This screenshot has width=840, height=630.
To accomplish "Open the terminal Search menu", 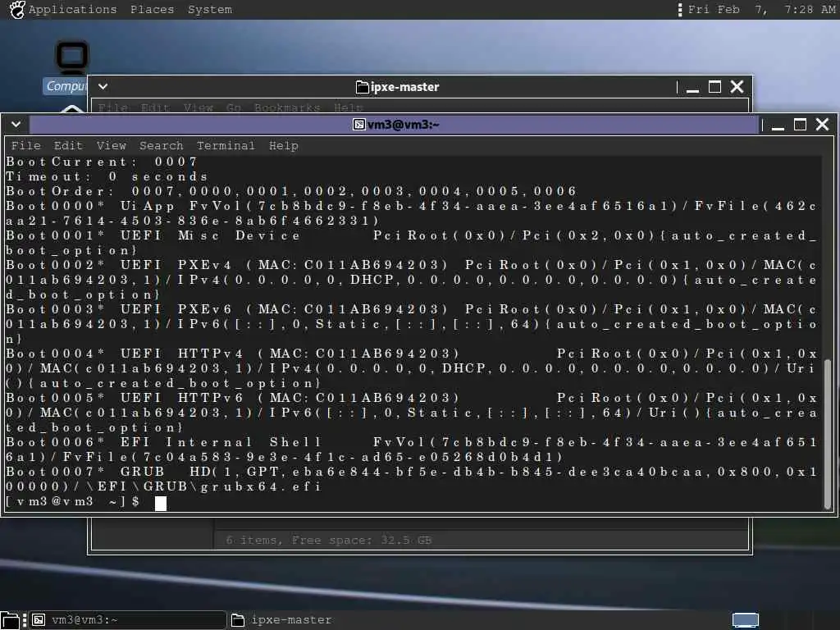I will point(161,146).
